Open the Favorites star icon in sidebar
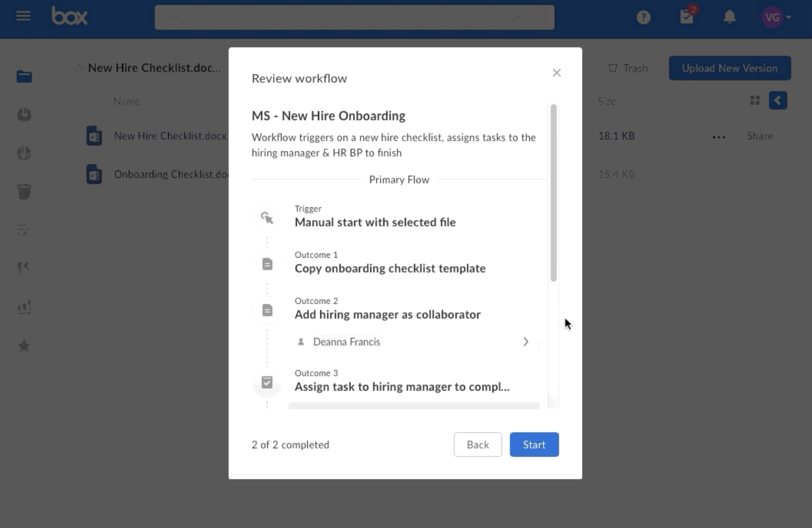This screenshot has width=812, height=528. pyautogui.click(x=24, y=346)
